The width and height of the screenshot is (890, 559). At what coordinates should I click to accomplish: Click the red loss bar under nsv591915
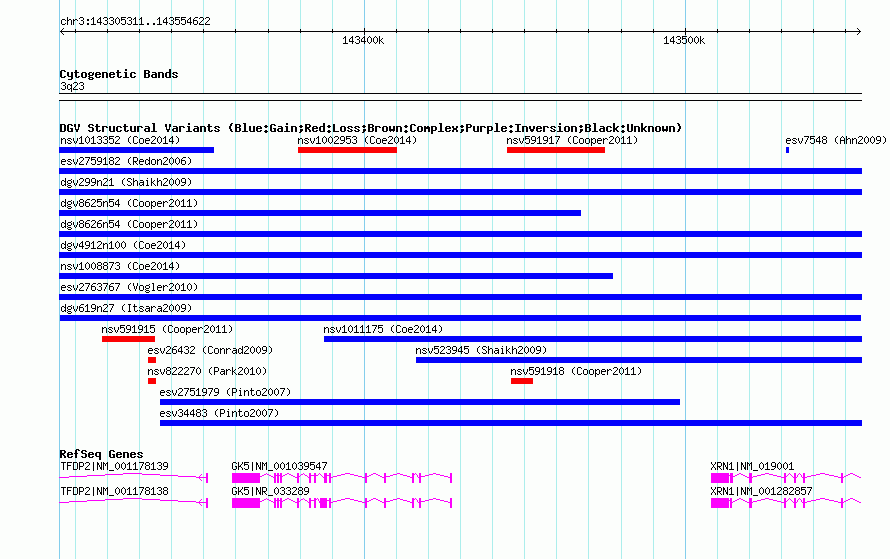coord(128,339)
